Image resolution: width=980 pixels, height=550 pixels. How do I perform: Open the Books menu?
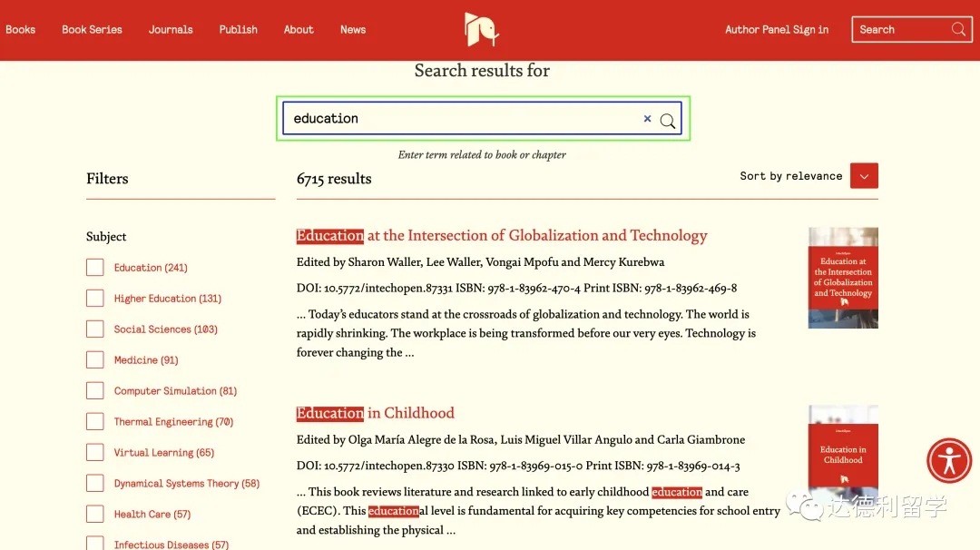21,29
